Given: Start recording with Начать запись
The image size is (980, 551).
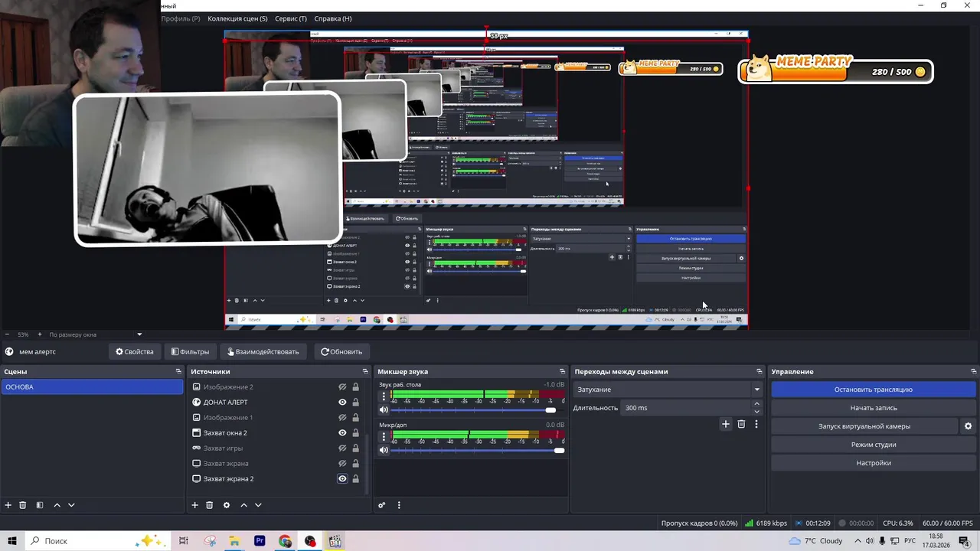Looking at the screenshot, I should (x=873, y=408).
